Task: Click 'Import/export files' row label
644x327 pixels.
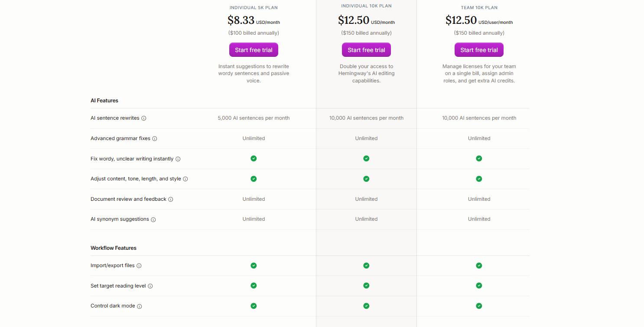Action: (113, 265)
